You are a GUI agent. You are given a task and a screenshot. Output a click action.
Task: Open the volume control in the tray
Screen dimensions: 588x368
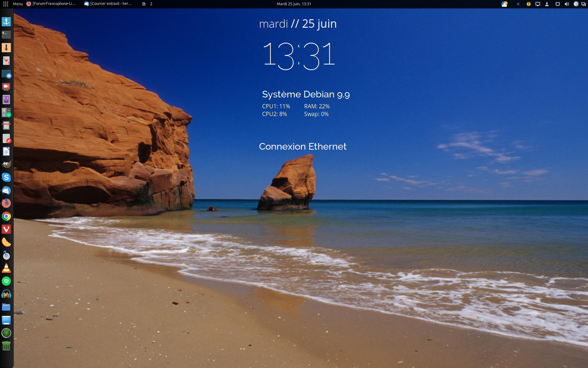[567, 4]
